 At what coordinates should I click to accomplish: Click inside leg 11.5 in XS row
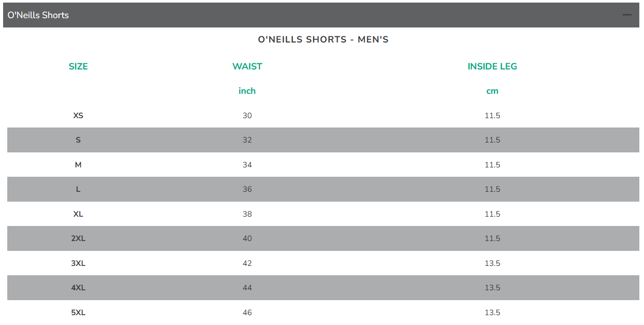(x=492, y=116)
